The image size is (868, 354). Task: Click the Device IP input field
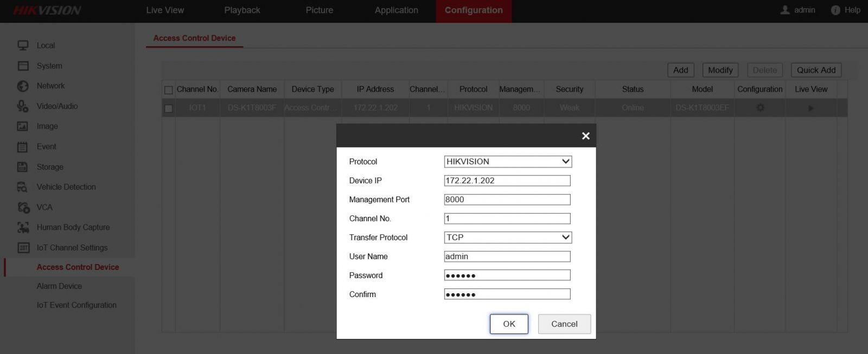[x=507, y=181]
